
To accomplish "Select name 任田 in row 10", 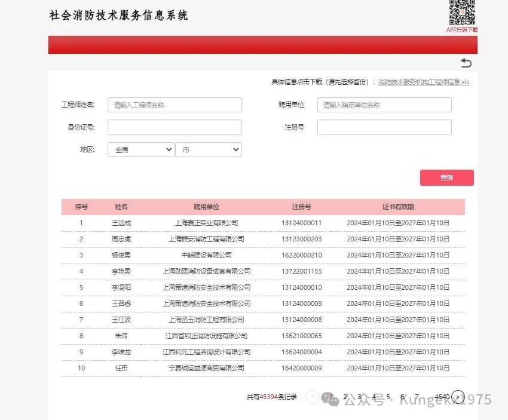I will [x=121, y=368].
